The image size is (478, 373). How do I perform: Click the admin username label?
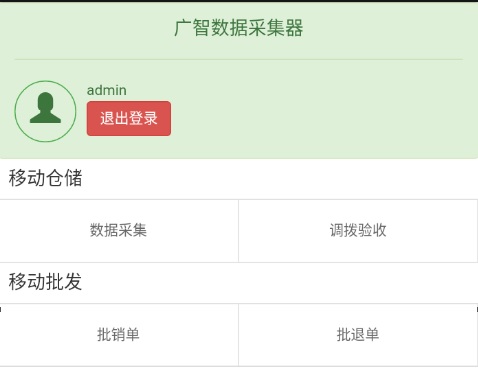coord(107,90)
